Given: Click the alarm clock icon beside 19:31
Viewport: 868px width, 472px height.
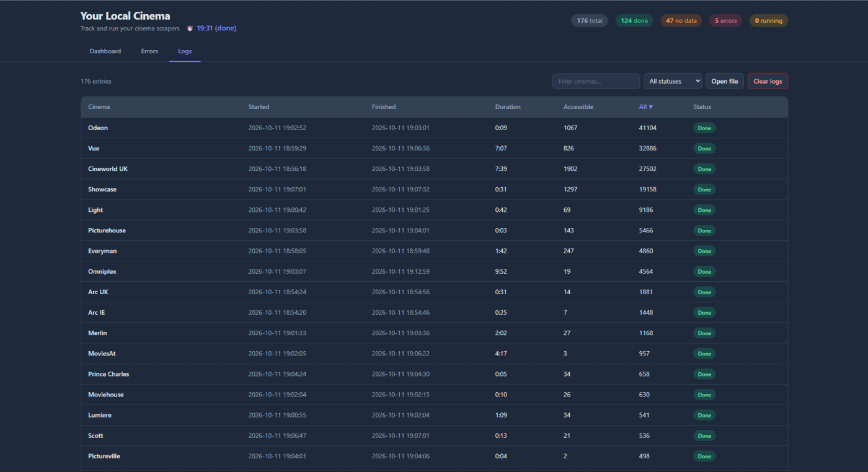Looking at the screenshot, I should coord(190,28).
